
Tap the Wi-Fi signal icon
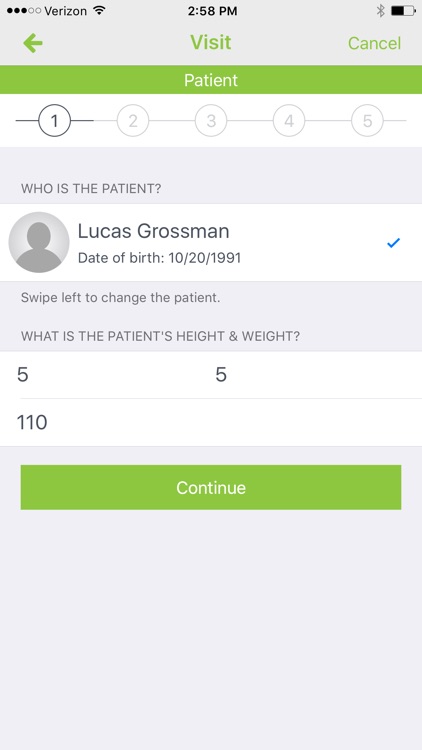click(x=100, y=11)
